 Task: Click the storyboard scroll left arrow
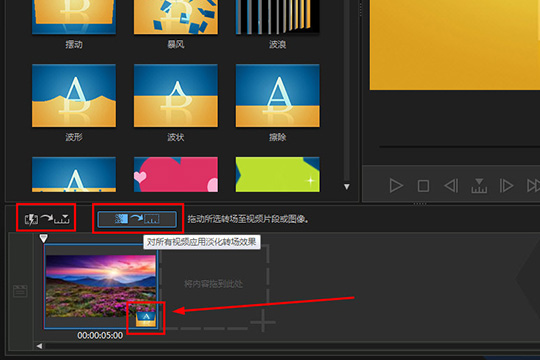click(x=39, y=346)
